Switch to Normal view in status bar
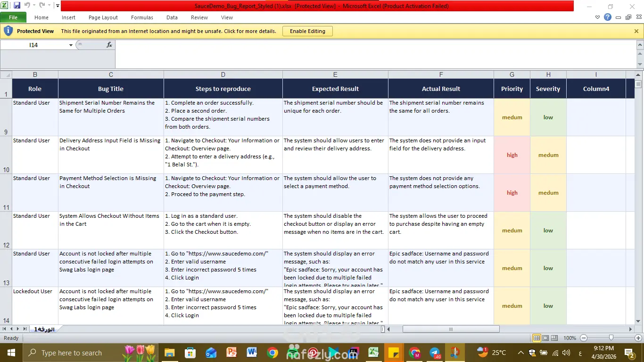Viewport: 644px width, 362px height. (x=537, y=338)
